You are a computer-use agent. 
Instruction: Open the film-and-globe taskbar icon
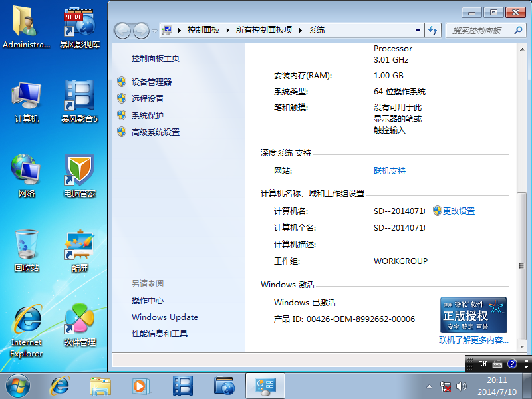pyautogui.click(x=224, y=386)
